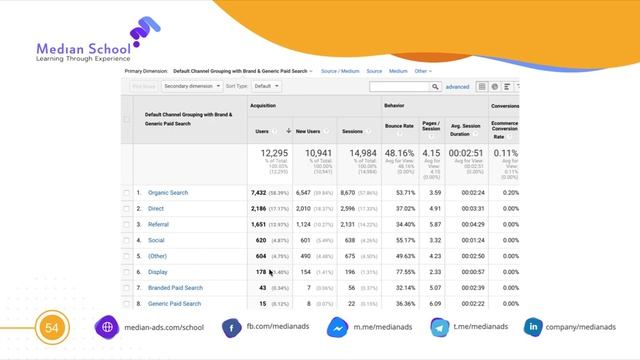This screenshot has width=640, height=360.
Task: Select the Source / Medium primary dimension
Action: tap(340, 71)
